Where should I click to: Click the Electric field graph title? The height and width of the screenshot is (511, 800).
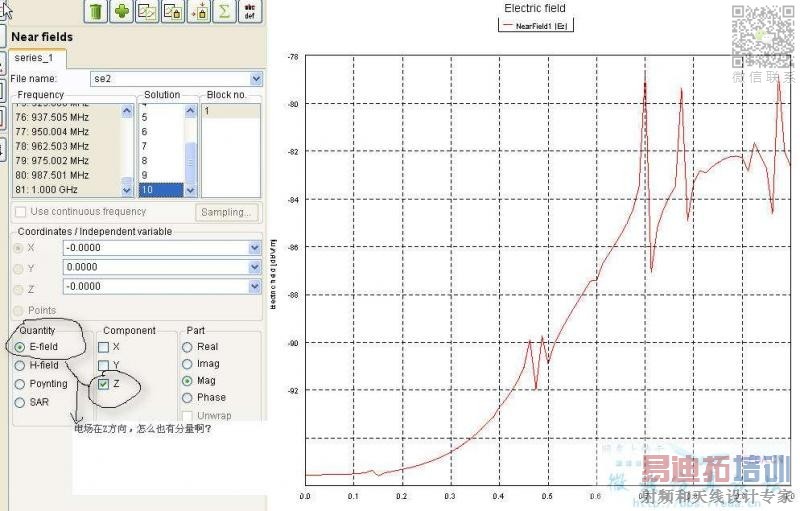(x=535, y=8)
